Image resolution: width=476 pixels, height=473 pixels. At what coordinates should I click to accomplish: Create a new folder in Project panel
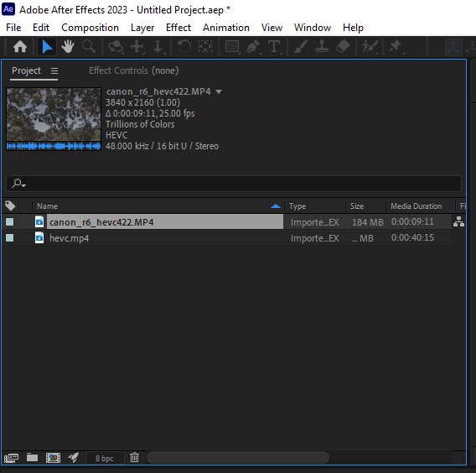point(32,457)
